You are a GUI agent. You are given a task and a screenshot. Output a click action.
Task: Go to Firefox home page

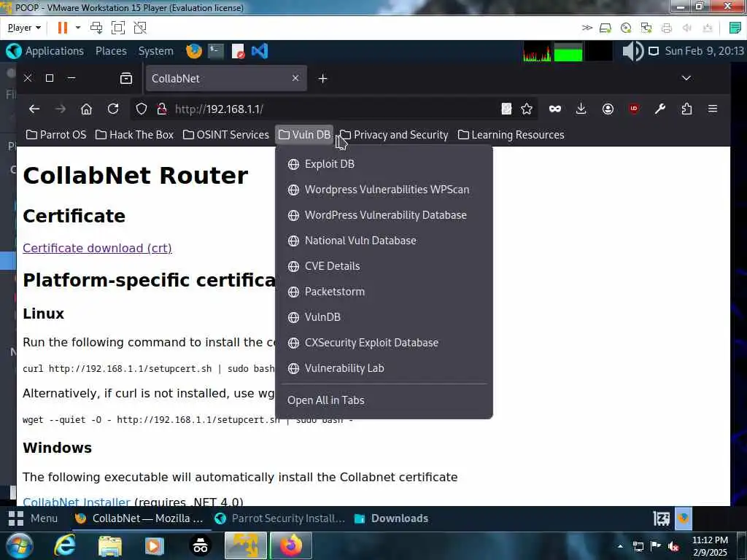86,109
